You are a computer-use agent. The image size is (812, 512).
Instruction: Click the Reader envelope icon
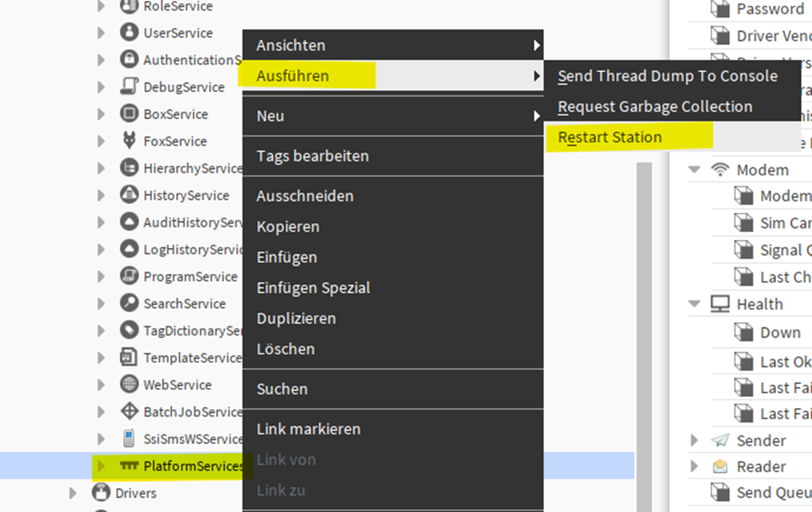(x=720, y=466)
